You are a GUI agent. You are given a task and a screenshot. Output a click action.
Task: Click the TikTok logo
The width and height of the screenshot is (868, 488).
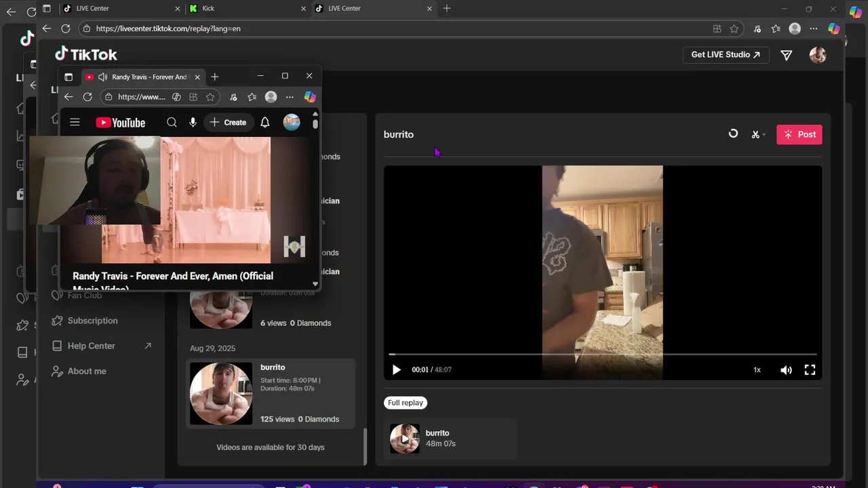click(x=86, y=54)
